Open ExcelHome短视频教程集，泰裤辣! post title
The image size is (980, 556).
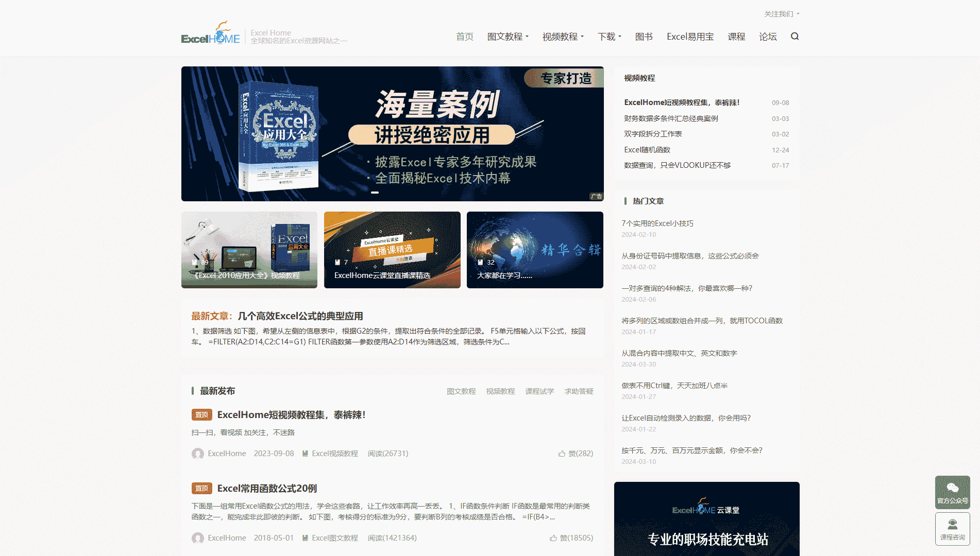[x=291, y=415]
